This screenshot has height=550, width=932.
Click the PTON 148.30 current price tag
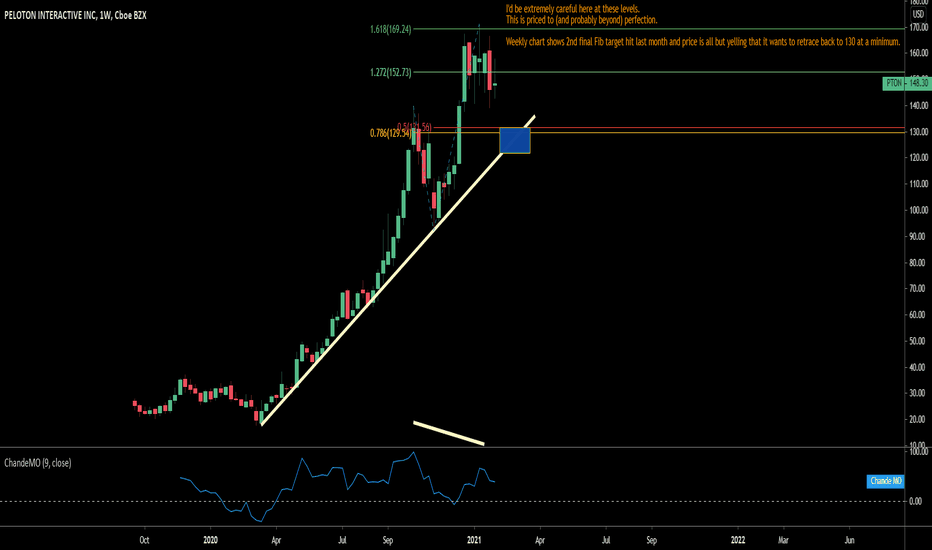tap(906, 83)
